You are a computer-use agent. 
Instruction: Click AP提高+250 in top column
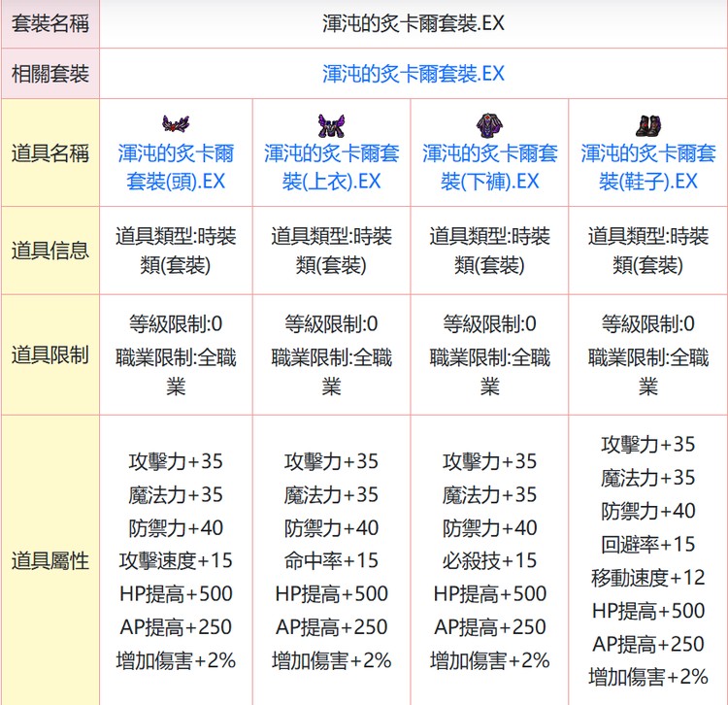[x=332, y=627]
